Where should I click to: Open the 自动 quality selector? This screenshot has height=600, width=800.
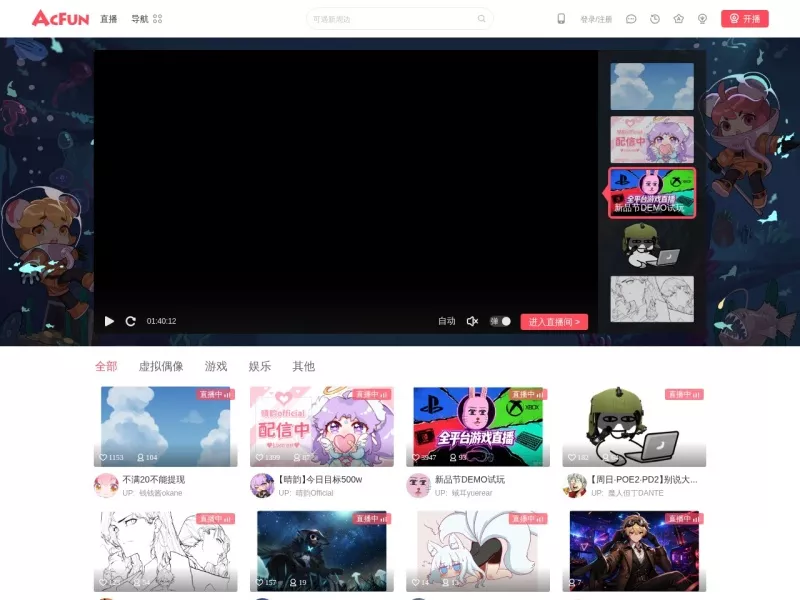(446, 321)
